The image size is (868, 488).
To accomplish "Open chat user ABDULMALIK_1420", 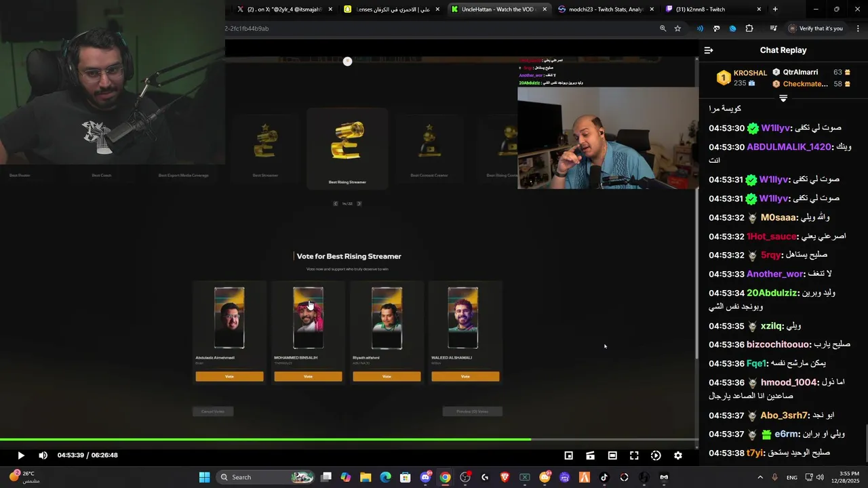I will (789, 147).
